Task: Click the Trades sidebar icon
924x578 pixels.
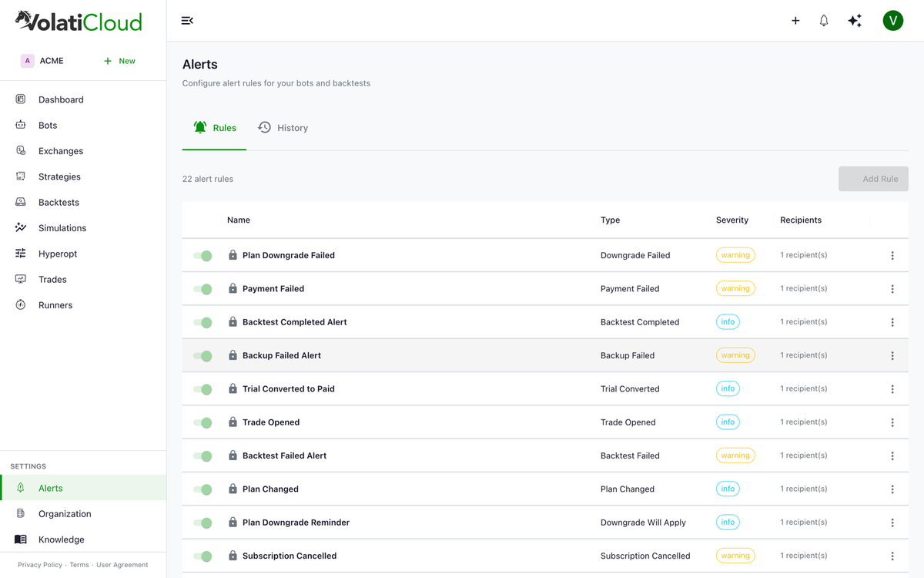Action: click(21, 279)
